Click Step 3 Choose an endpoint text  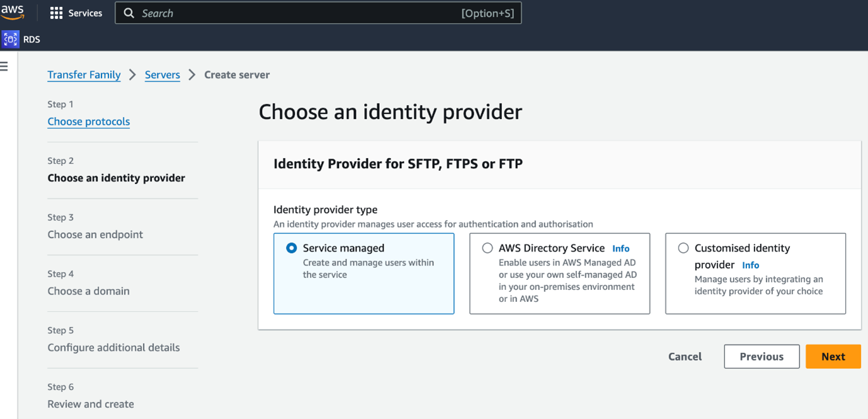pos(95,234)
